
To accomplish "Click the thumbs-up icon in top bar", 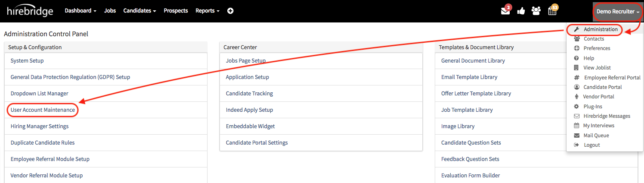I will [521, 11].
